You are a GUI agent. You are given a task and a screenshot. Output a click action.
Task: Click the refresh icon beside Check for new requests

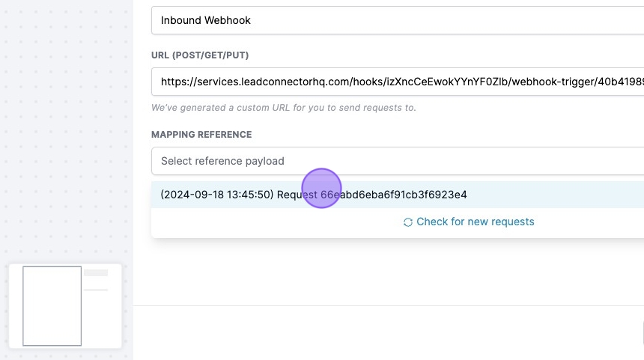(407, 222)
